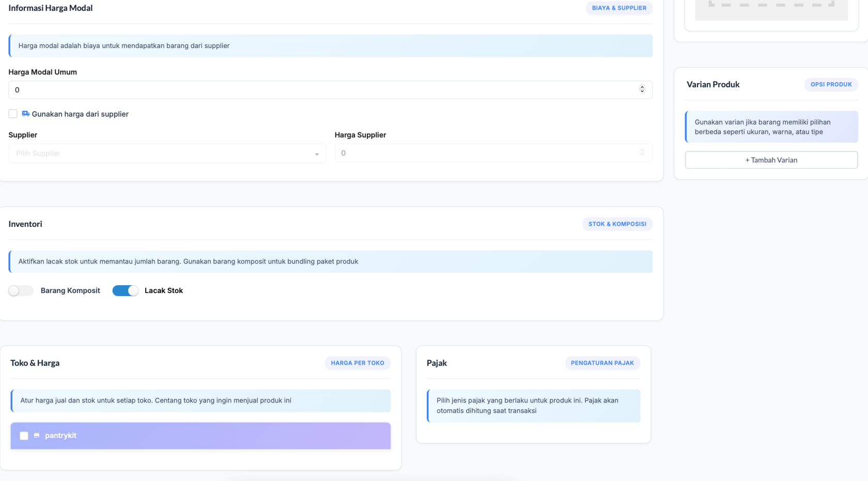The image size is (868, 481).
Task: Click the truck icon beside supplier price option
Action: coord(25,114)
